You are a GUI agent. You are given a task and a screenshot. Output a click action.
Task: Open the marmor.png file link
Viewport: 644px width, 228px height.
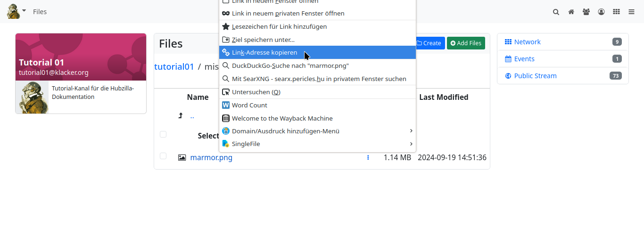pyautogui.click(x=211, y=158)
